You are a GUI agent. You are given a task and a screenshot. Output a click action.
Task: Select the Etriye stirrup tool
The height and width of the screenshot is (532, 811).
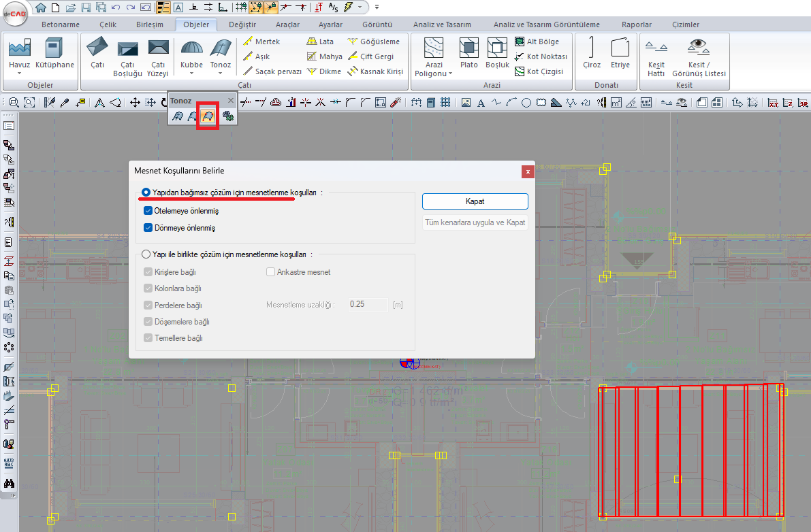pos(620,53)
